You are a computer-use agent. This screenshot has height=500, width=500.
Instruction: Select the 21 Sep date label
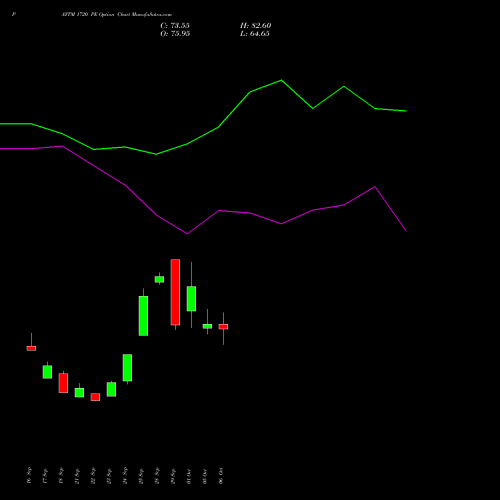[77, 475]
